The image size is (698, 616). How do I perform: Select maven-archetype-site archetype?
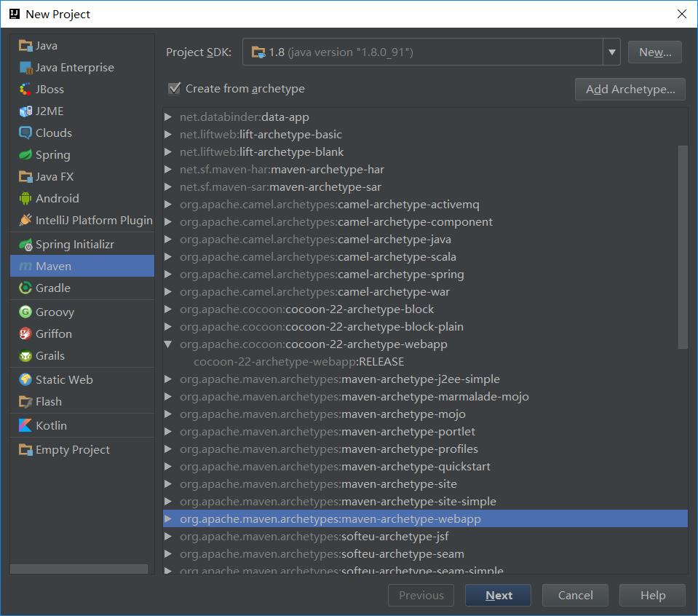click(x=318, y=484)
